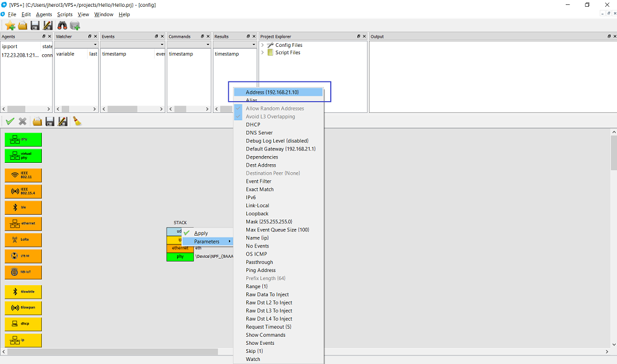Toggle Avoid L3 Overlapping option

point(270,117)
